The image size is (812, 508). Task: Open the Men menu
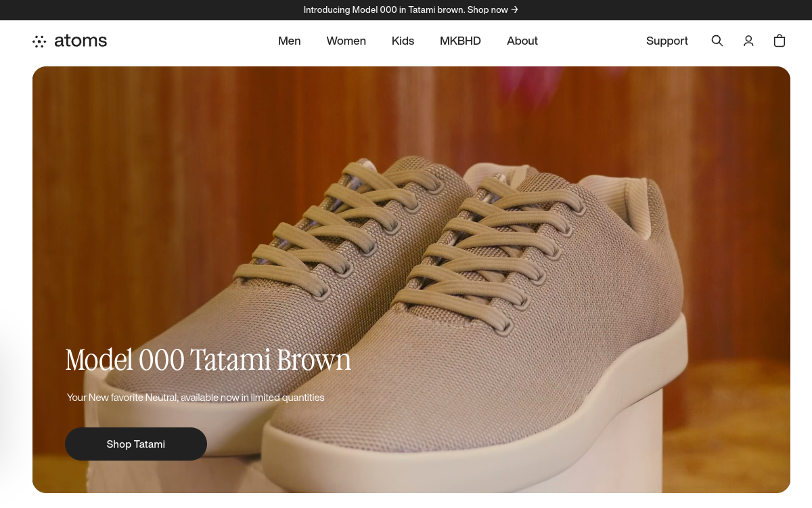290,41
